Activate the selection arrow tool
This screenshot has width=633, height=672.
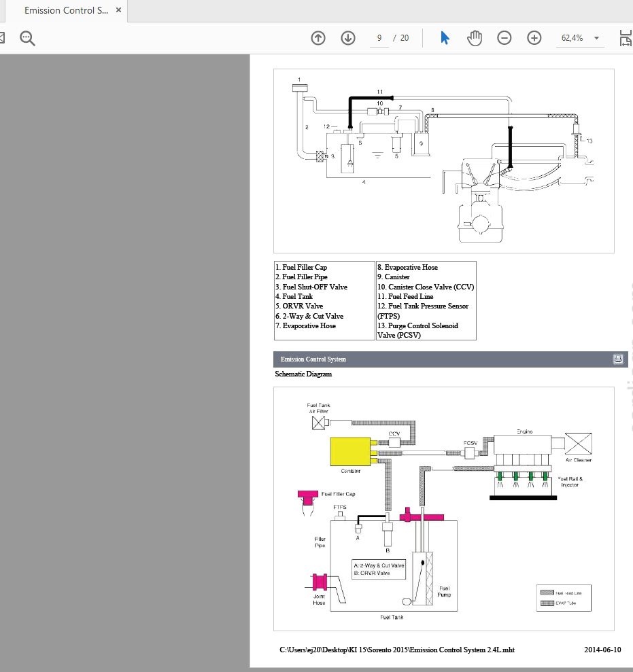tap(445, 38)
